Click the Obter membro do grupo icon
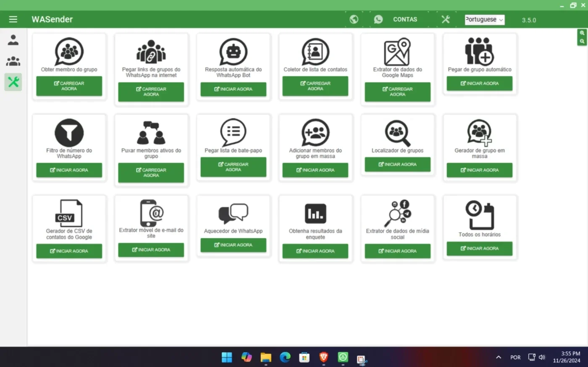The height and width of the screenshot is (367, 588). pos(69,51)
